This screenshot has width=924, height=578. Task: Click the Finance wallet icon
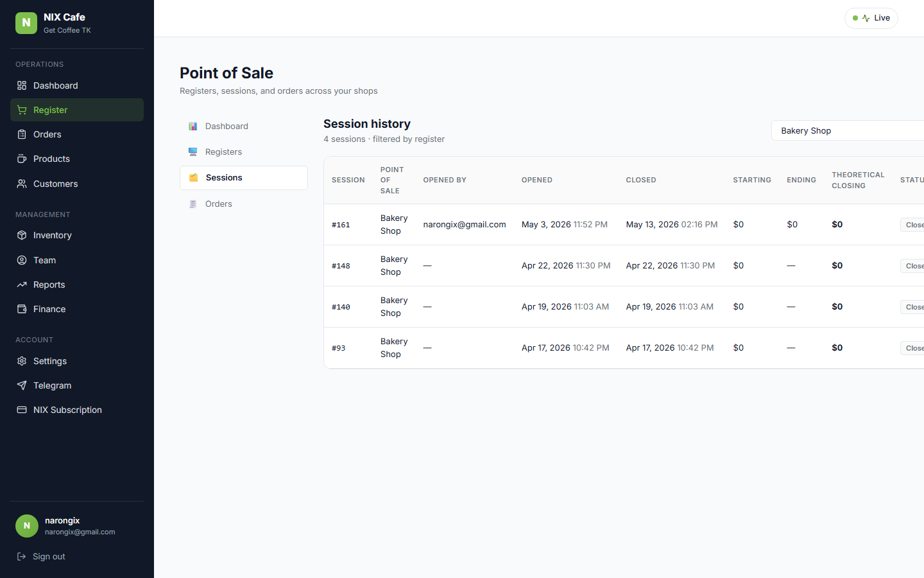pyautogui.click(x=22, y=309)
